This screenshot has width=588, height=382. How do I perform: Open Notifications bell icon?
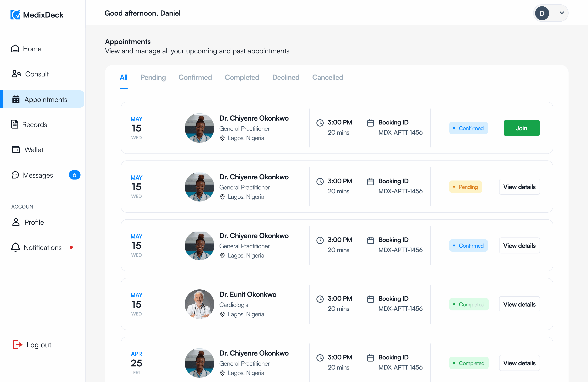pyautogui.click(x=15, y=247)
